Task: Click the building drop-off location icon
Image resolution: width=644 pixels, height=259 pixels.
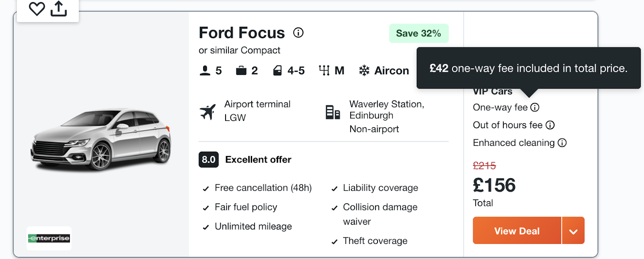Action: pyautogui.click(x=333, y=112)
